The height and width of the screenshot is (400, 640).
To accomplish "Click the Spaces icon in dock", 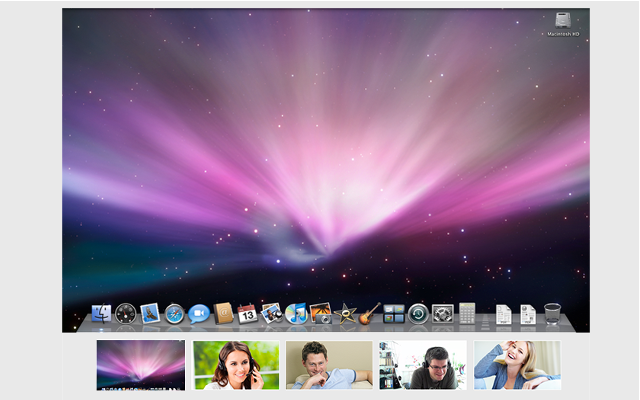I will tap(394, 314).
